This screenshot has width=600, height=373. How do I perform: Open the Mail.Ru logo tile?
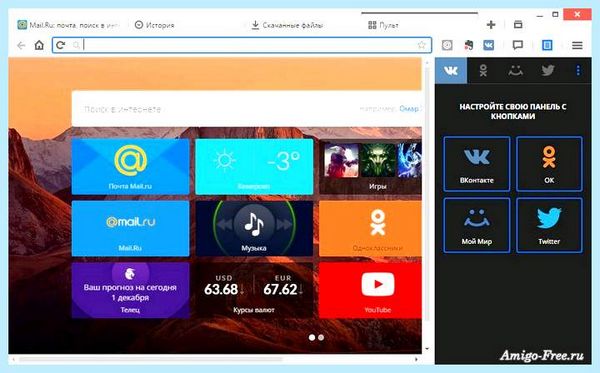[130, 228]
